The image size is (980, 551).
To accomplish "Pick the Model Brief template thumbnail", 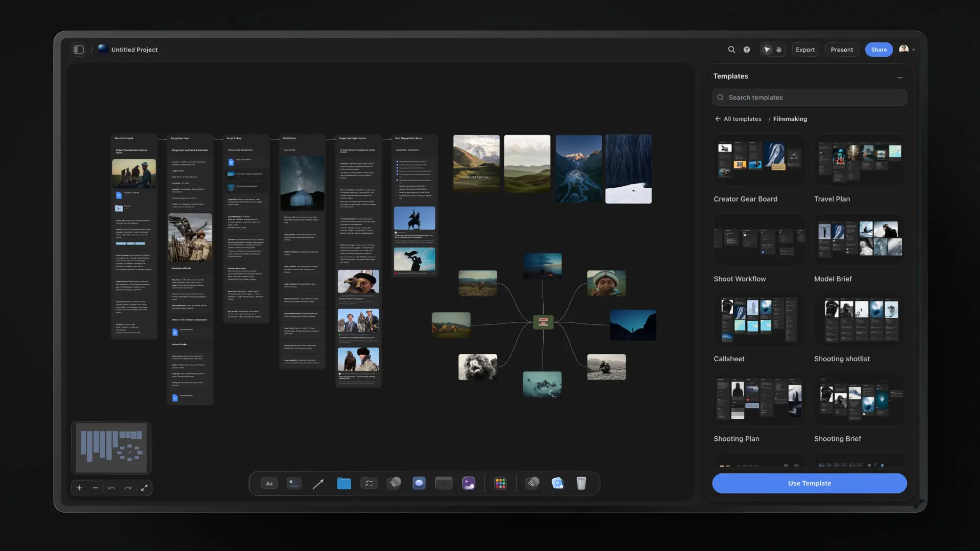I will 859,240.
